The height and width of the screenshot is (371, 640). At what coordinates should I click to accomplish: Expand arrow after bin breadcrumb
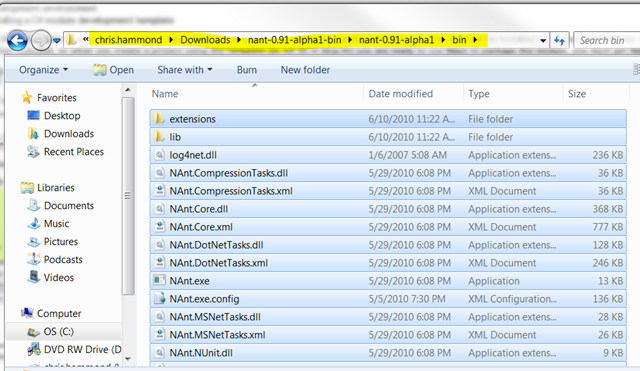475,40
